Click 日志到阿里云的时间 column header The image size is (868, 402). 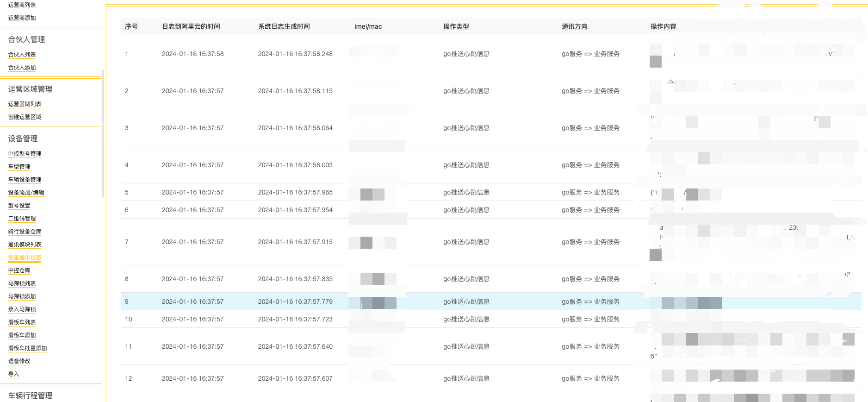click(x=191, y=26)
